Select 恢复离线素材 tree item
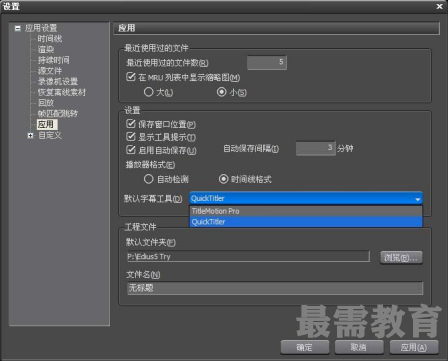 click(62, 92)
